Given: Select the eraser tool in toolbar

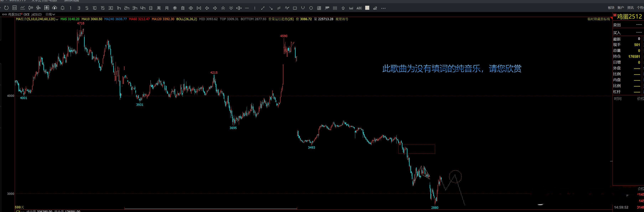Looking at the screenshot, I should pyautogui.click(x=375, y=8).
